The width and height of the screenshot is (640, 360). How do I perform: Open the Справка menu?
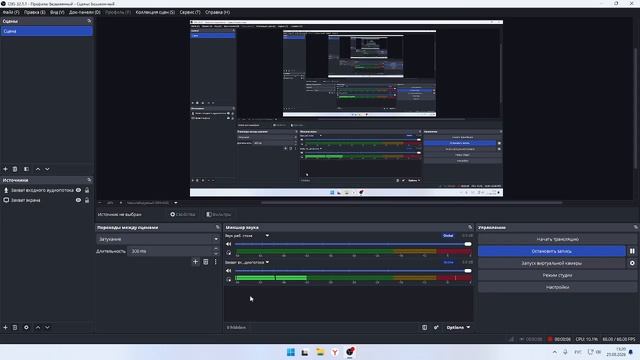[x=217, y=12]
